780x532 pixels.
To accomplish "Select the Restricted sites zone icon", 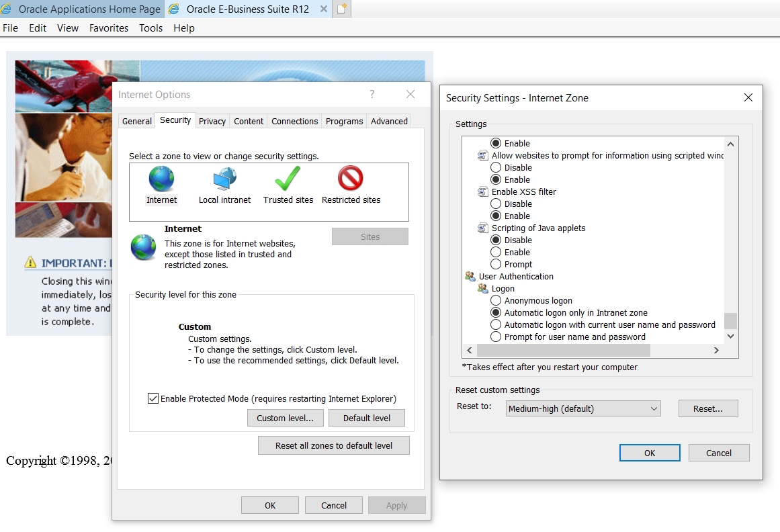I will (350, 177).
